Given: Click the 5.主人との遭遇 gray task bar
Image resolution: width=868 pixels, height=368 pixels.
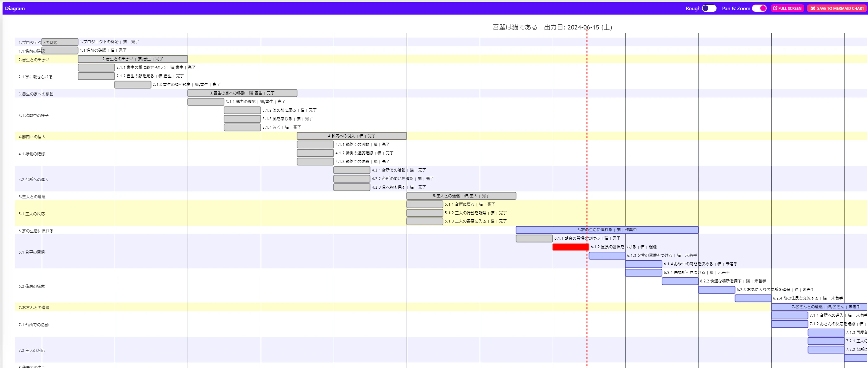Looking at the screenshot, I should point(461,196).
